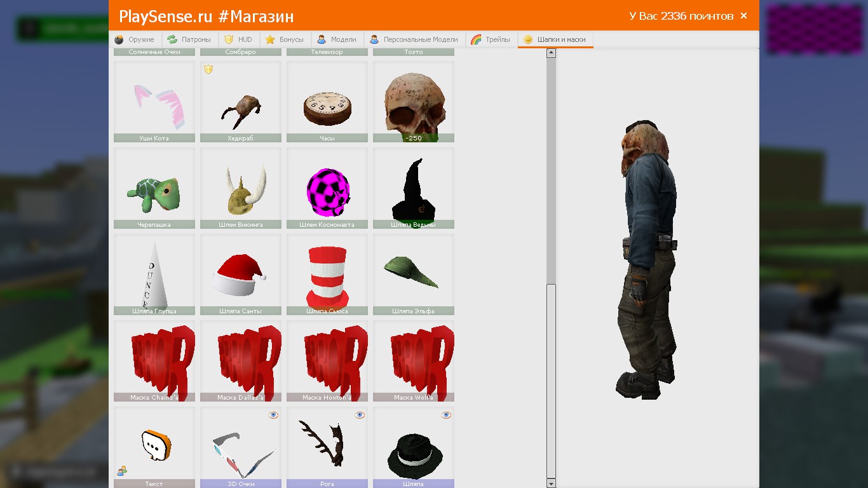Choose the Шлем Космонавта helmet
Image resolution: width=868 pixels, height=488 pixels.
[x=327, y=188]
